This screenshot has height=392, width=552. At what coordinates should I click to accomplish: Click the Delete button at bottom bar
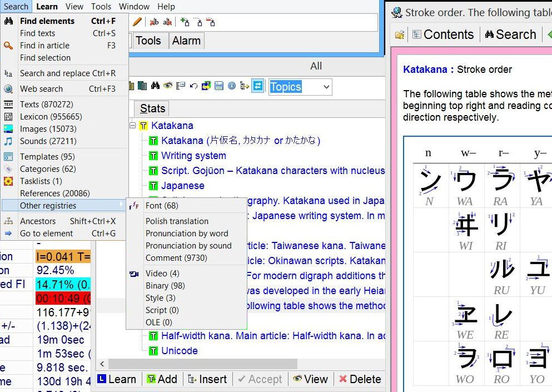pyautogui.click(x=360, y=379)
